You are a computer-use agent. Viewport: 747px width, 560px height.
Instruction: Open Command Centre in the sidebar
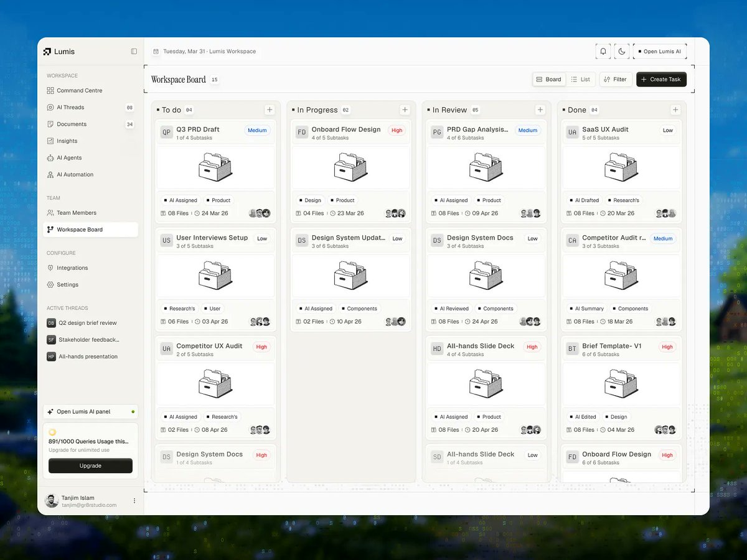90,91
